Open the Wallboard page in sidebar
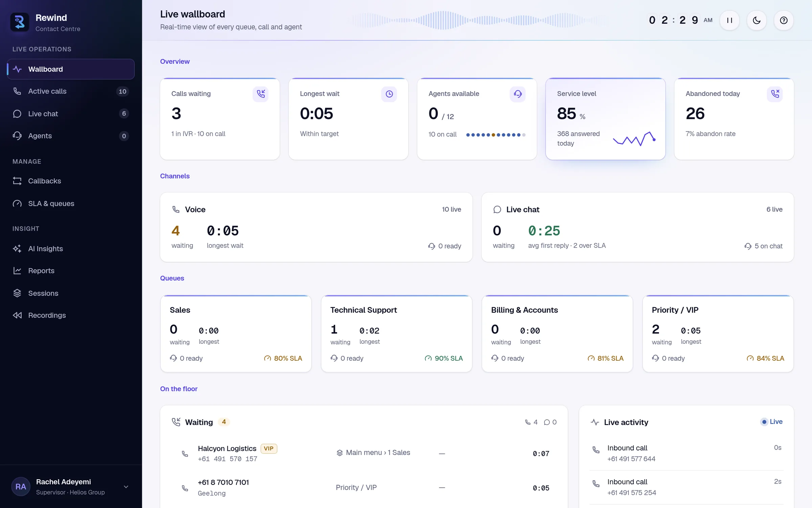The width and height of the screenshot is (812, 508). click(x=71, y=69)
